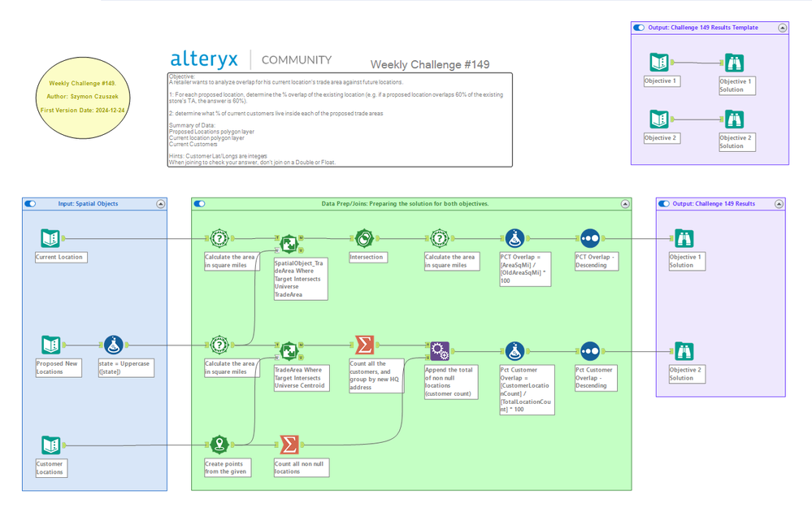Image resolution: width=812 pixels, height=508 pixels.
Task: Select Spatial Info tool after Intersection
Action: (440, 238)
